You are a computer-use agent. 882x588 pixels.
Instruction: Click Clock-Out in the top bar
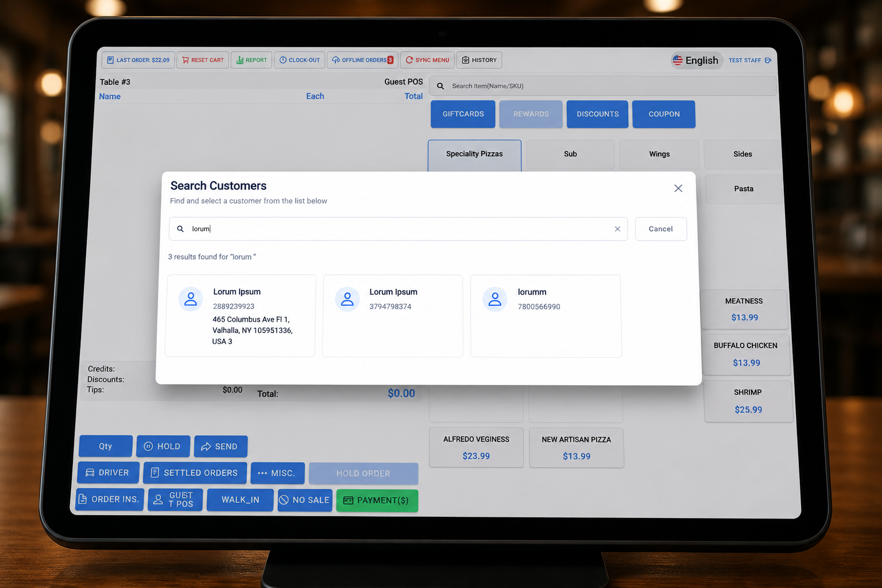(300, 60)
